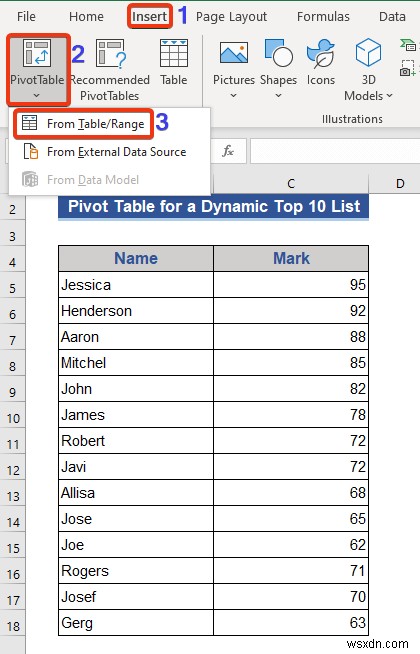The height and width of the screenshot is (654, 420).
Task: Open the Page Layout tab
Action: point(231,17)
